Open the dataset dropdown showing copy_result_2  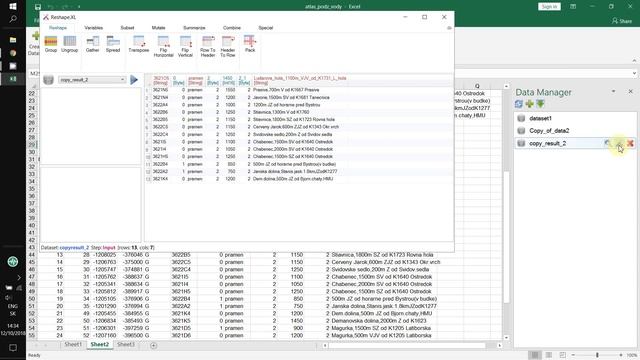92,80
